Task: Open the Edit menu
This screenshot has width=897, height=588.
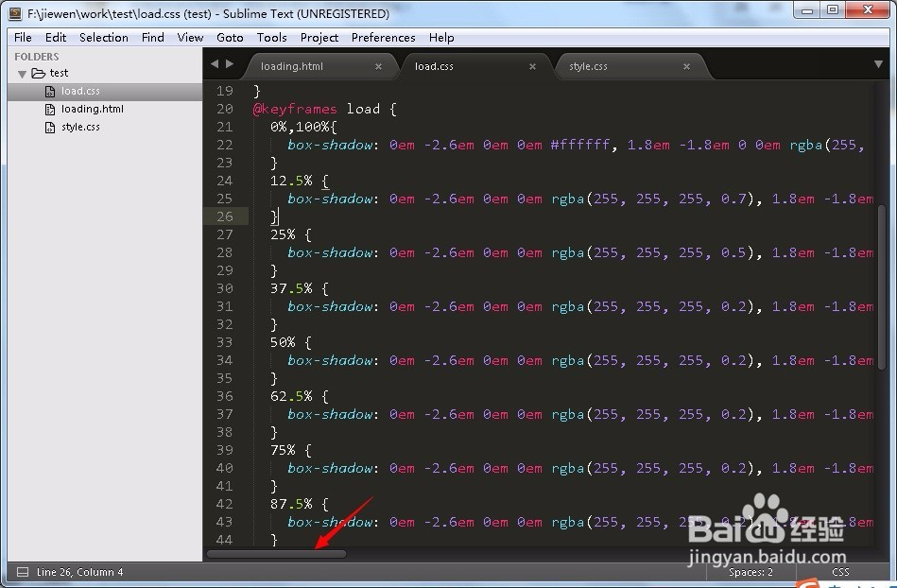Action: point(56,37)
